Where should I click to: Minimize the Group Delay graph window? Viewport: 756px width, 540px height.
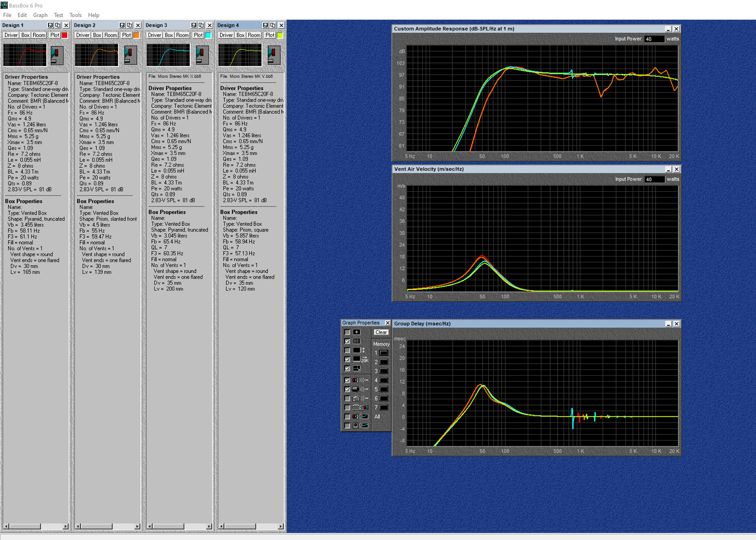668,324
